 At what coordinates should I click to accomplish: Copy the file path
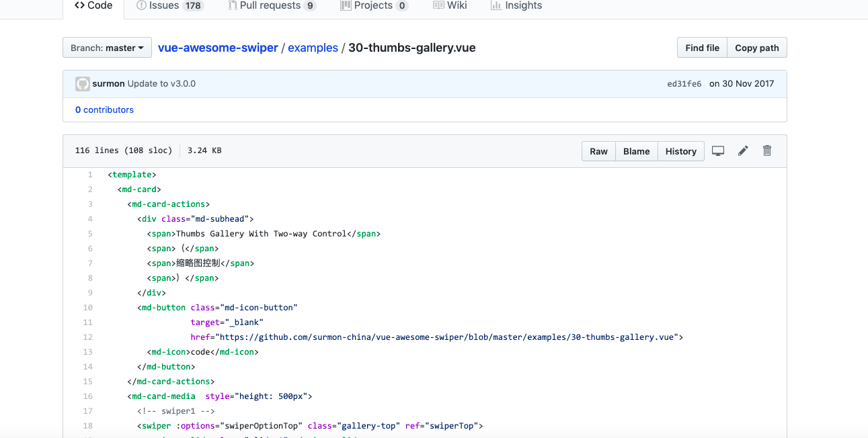(756, 47)
